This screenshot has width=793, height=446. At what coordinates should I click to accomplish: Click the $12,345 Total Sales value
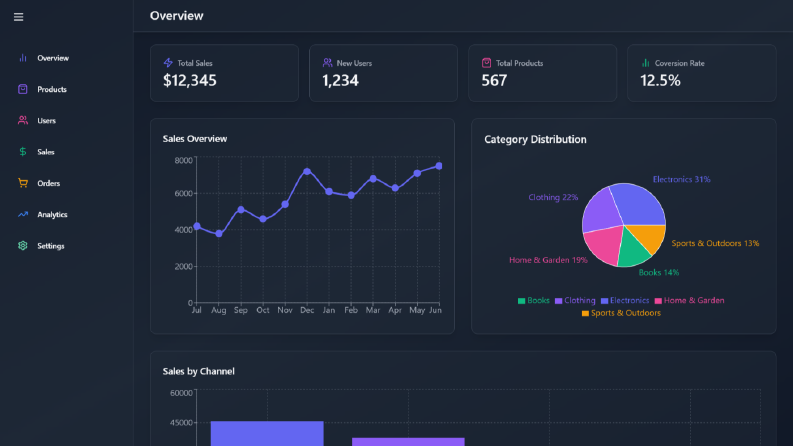pyautogui.click(x=190, y=80)
